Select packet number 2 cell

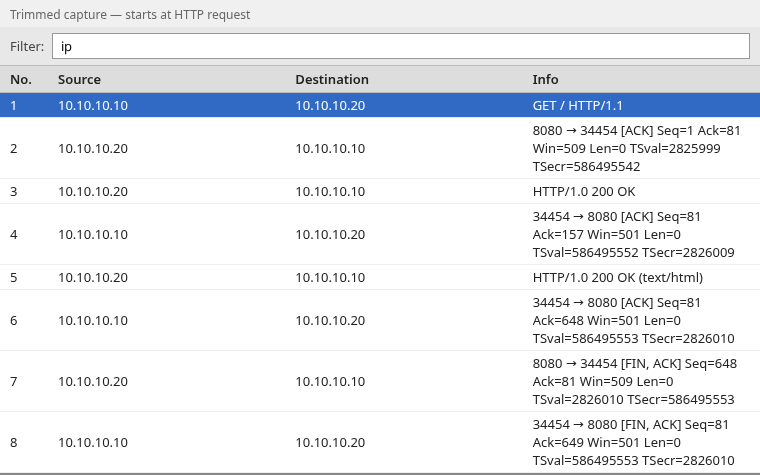click(x=14, y=148)
